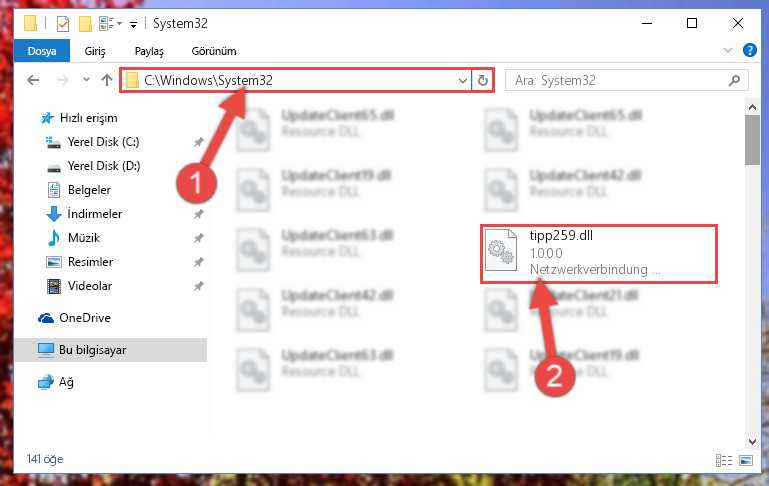Click the Back navigation arrow
This screenshot has width=769, height=486.
tap(33, 80)
